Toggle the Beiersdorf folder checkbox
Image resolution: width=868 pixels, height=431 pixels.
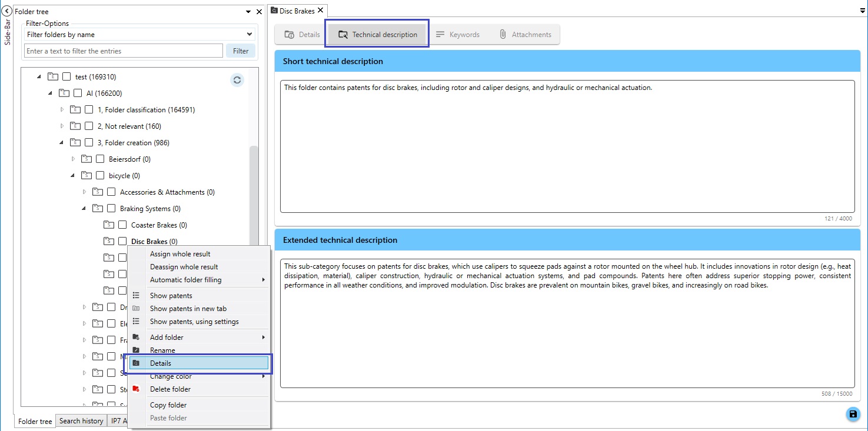tap(100, 159)
